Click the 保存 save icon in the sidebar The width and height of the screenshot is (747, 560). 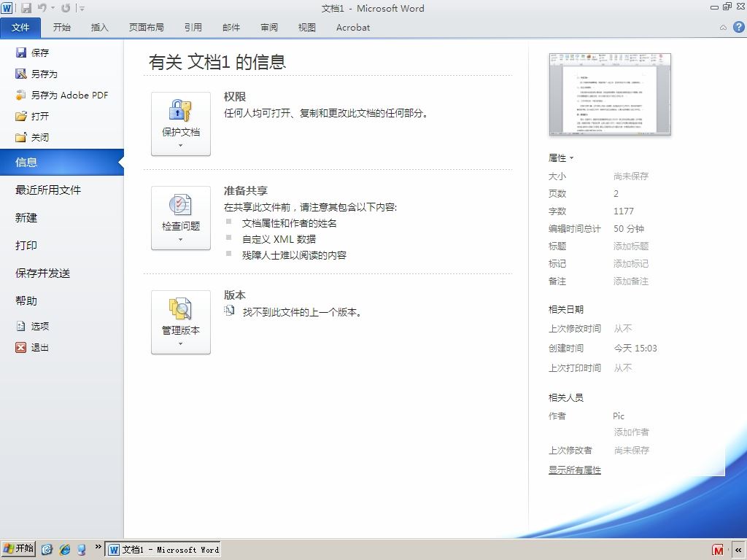pos(21,52)
